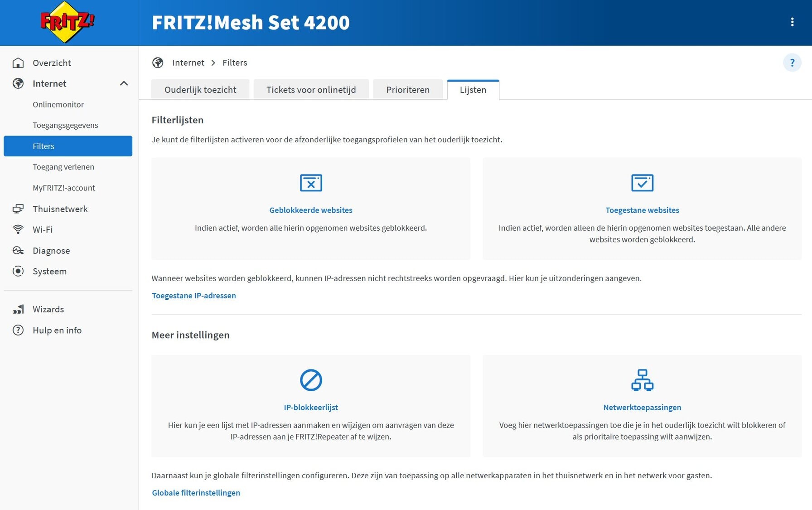Open the MyFRITZ!-account sidebar entry
Image resolution: width=812 pixels, height=510 pixels.
click(x=64, y=188)
